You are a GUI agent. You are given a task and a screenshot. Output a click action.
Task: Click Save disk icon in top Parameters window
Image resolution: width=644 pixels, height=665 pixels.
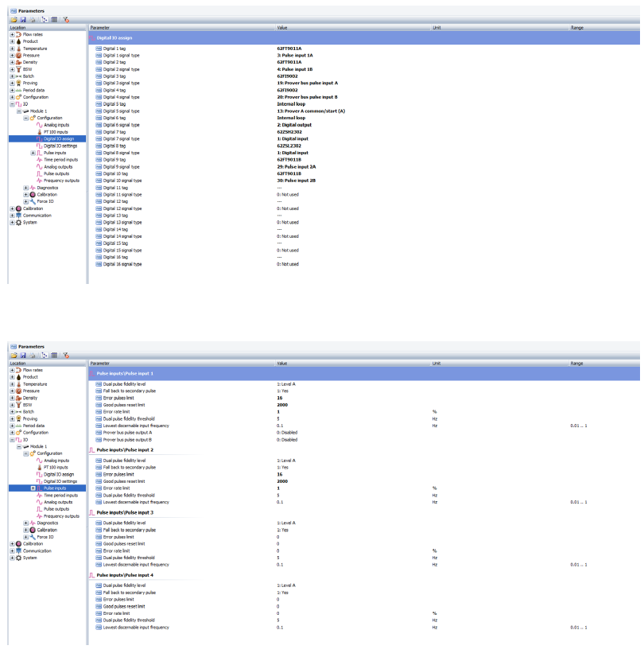(23, 20)
